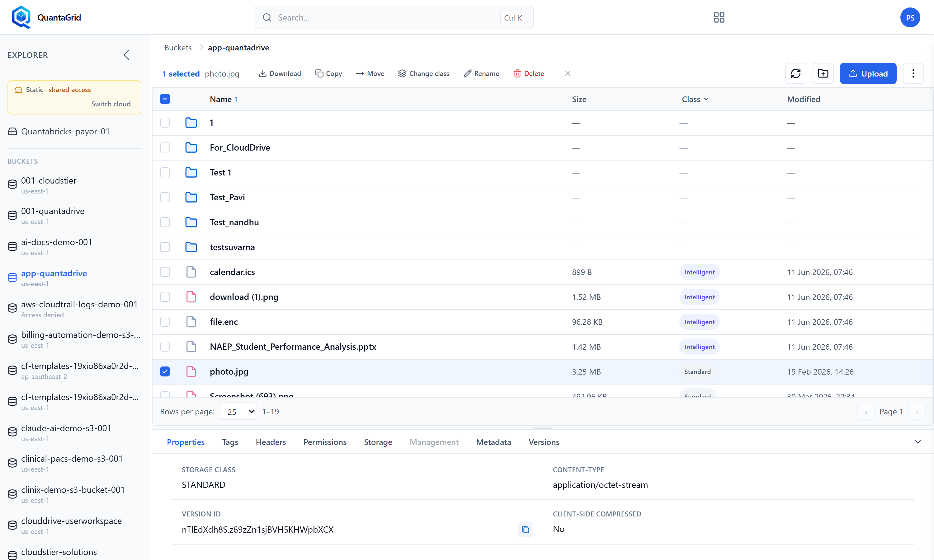The height and width of the screenshot is (560, 934).
Task: Click the Switch cloud link
Action: coord(111,104)
